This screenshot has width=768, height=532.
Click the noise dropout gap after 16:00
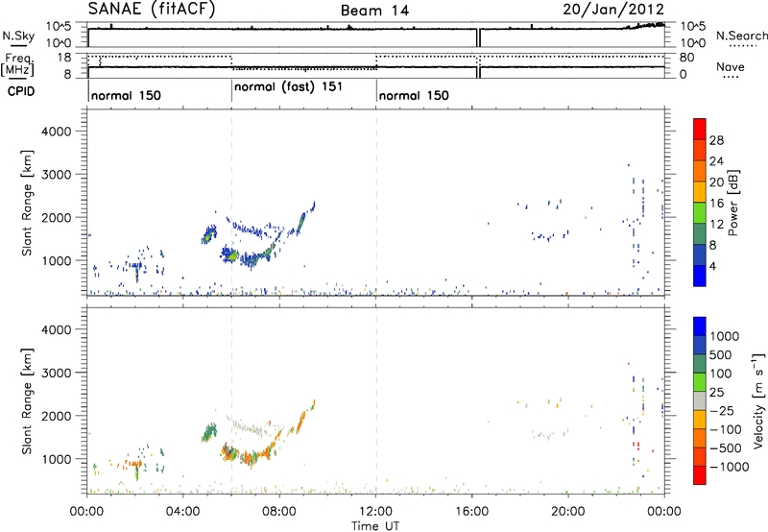(x=478, y=37)
